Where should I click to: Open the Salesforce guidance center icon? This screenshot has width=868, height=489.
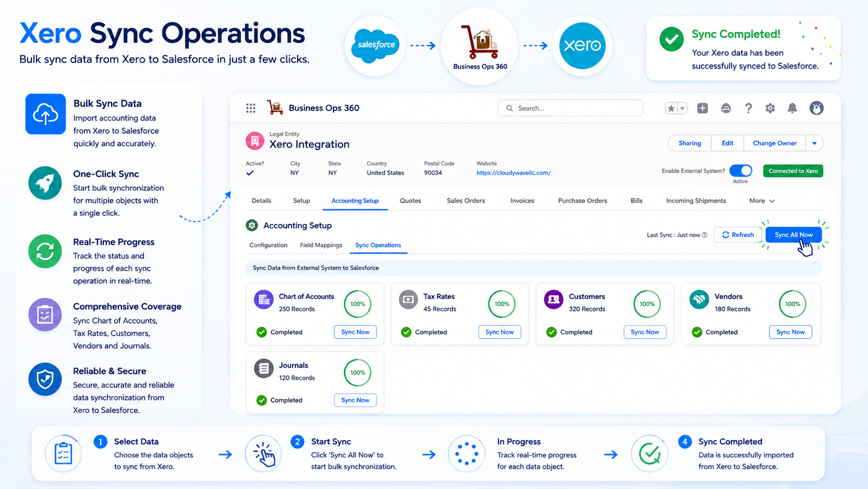click(x=726, y=108)
